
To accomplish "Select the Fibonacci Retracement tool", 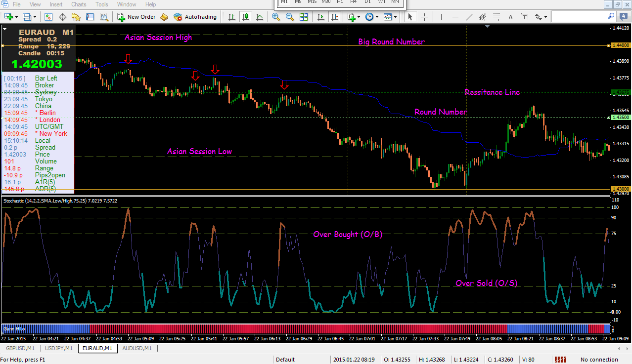I will (x=497, y=17).
